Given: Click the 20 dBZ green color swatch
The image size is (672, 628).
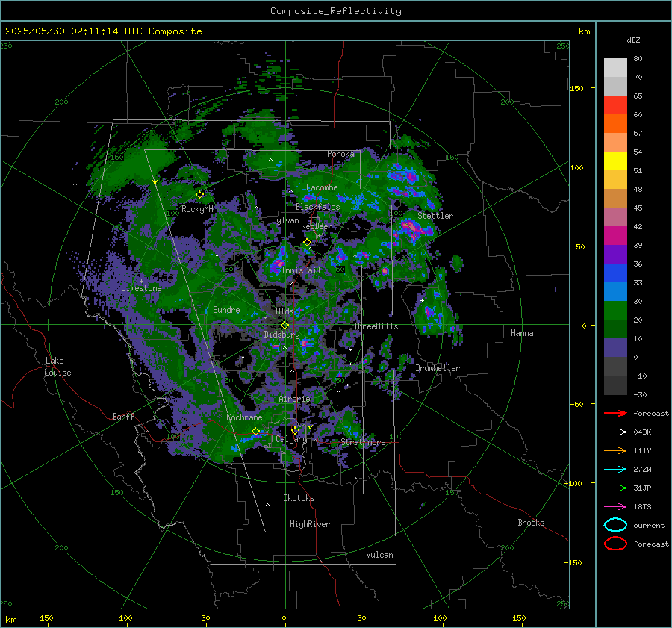Looking at the screenshot, I should tap(615, 311).
